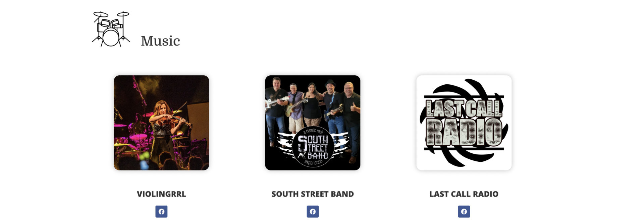Open Last Call Radio's Facebook icon
Viewport: 644px width, 224px height.
464,212
